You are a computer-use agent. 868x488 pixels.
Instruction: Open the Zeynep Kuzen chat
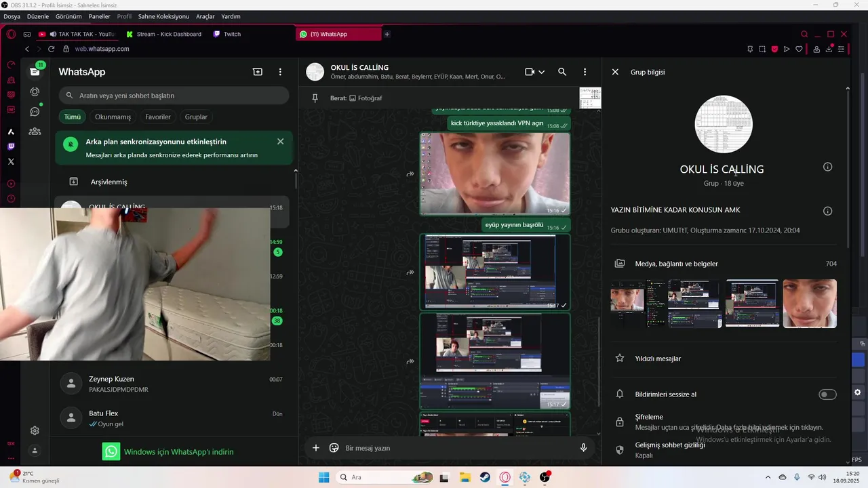[x=174, y=384]
